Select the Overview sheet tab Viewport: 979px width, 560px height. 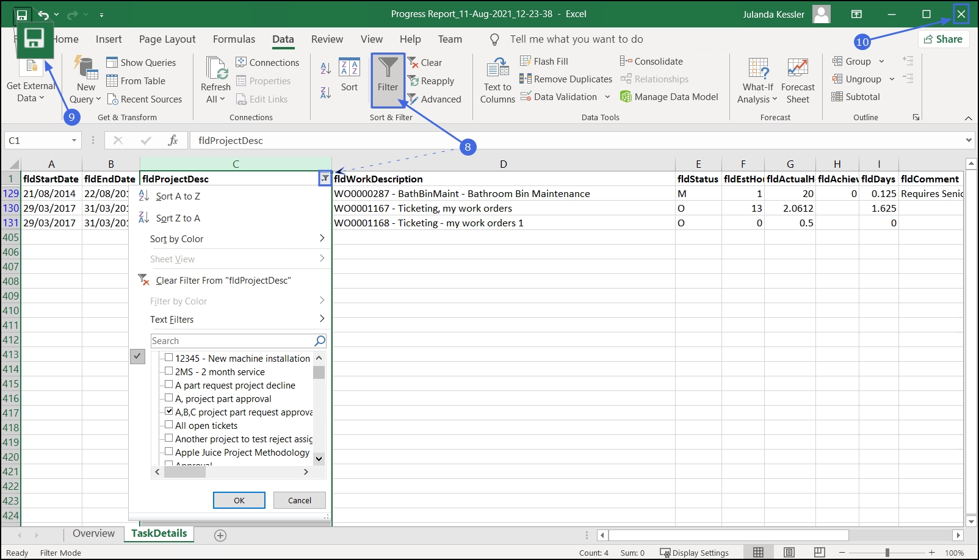tap(93, 533)
